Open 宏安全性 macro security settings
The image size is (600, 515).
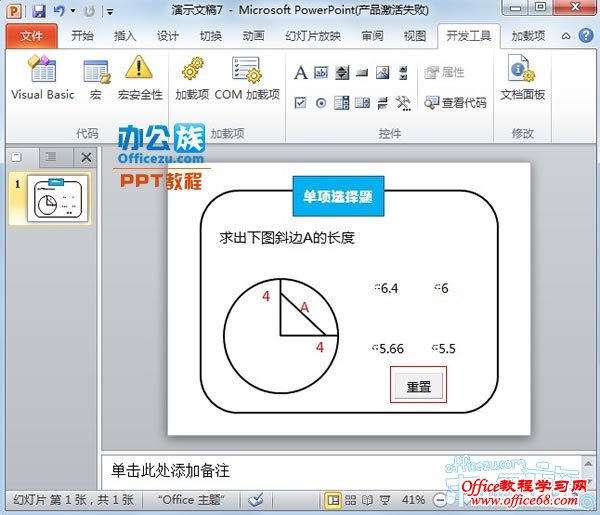[139, 78]
